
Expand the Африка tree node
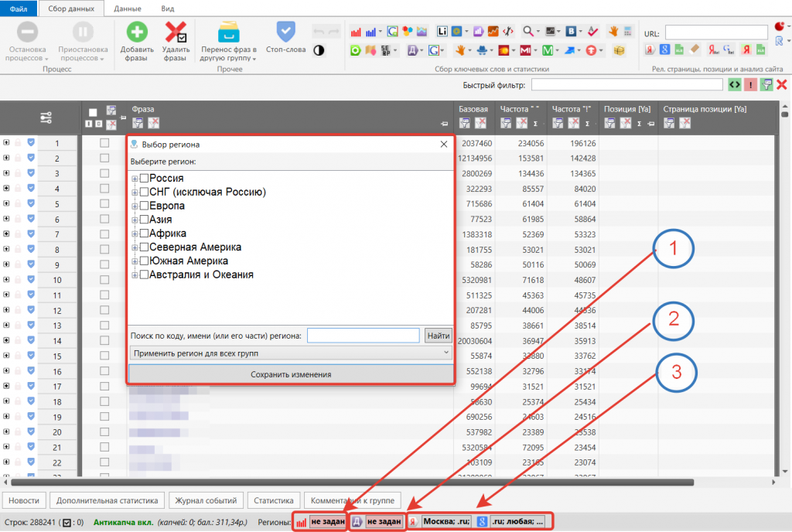point(135,234)
